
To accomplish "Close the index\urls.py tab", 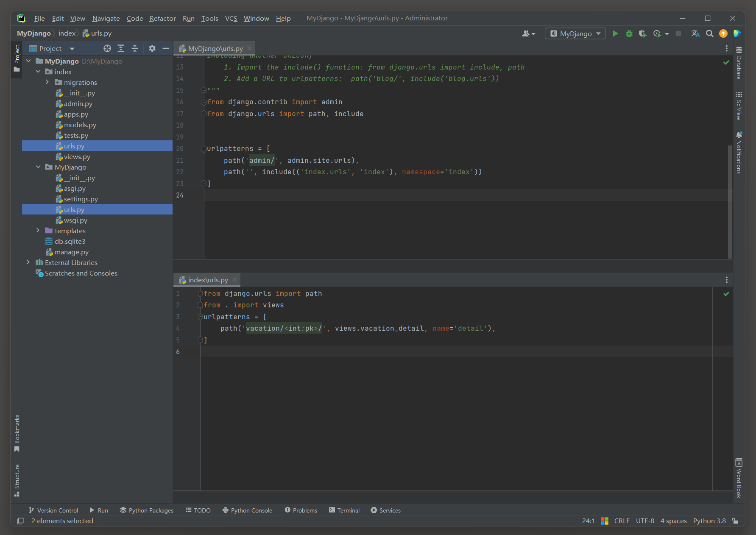I will click(234, 280).
